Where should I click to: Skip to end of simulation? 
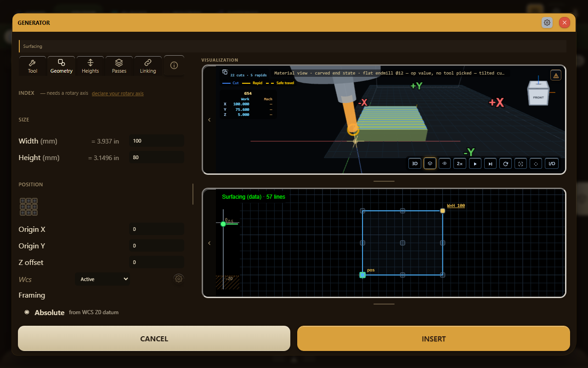click(490, 163)
